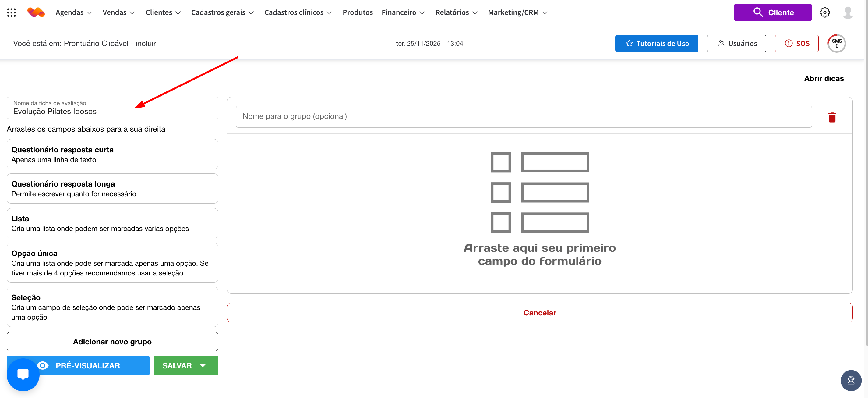This screenshot has width=868, height=398.
Task: Open the blue chat bubble widget
Action: [x=23, y=374]
